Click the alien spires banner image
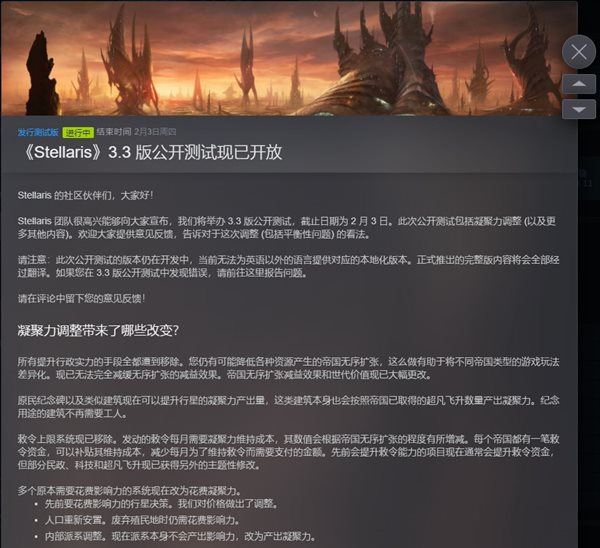 pyautogui.click(x=289, y=58)
